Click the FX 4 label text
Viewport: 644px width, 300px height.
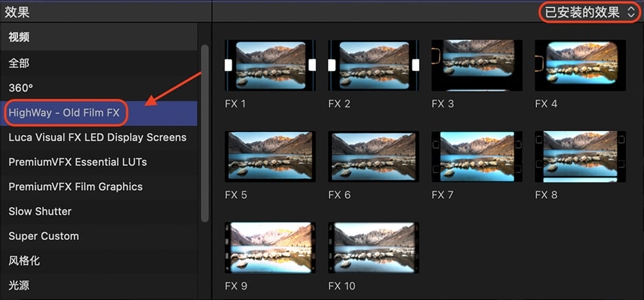tap(546, 104)
